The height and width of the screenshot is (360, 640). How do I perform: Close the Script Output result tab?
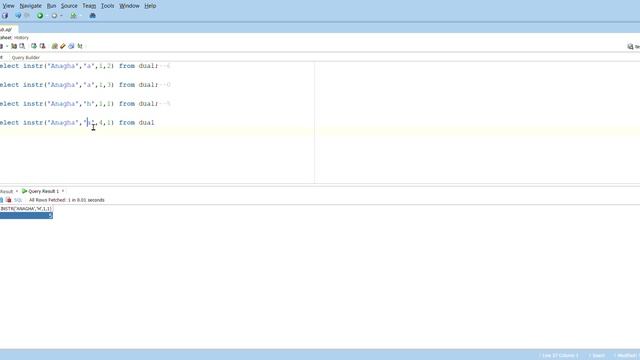[x=17, y=191]
